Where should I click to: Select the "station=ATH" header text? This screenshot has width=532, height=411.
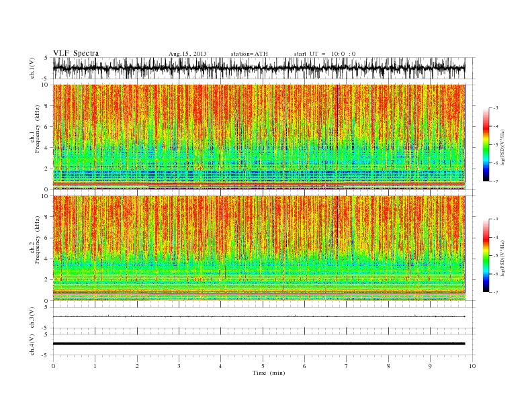pyautogui.click(x=249, y=54)
